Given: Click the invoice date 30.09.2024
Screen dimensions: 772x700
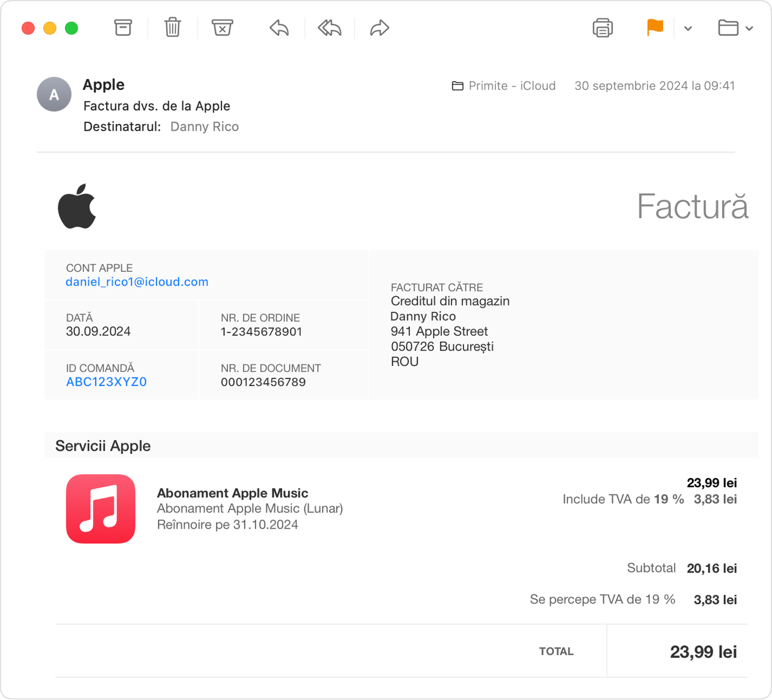Looking at the screenshot, I should pyautogui.click(x=98, y=331).
